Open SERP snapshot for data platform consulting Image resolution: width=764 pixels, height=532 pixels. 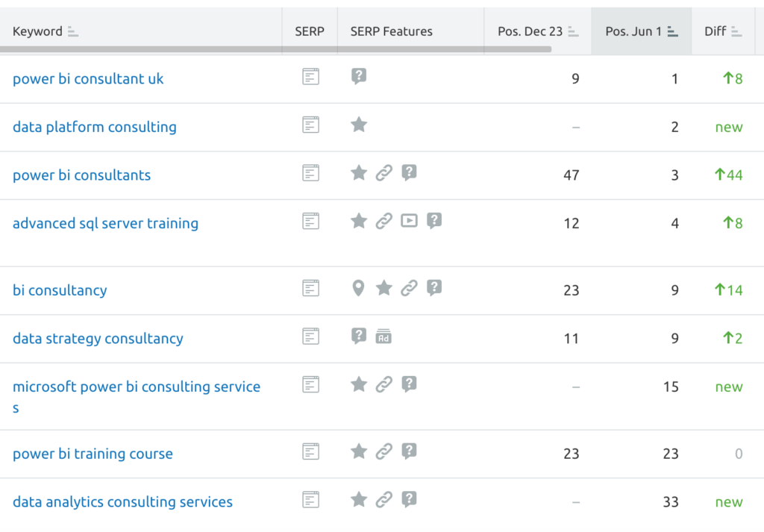click(x=310, y=125)
